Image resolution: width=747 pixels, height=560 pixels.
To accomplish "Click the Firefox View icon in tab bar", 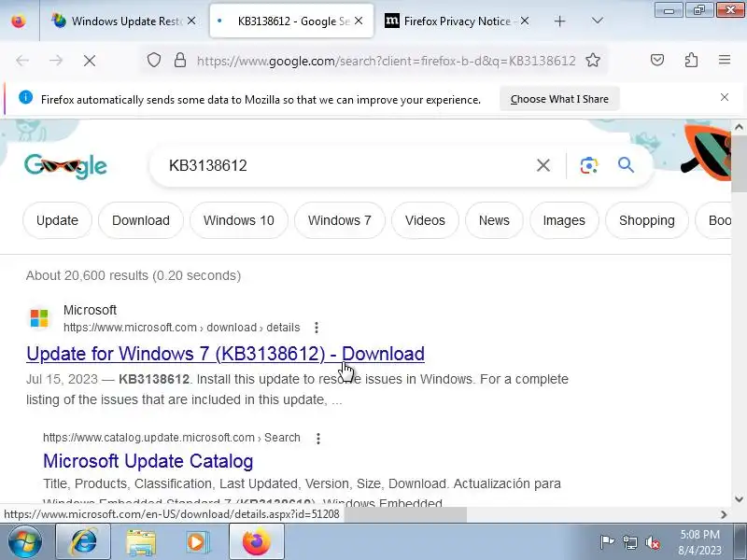I will click(19, 21).
